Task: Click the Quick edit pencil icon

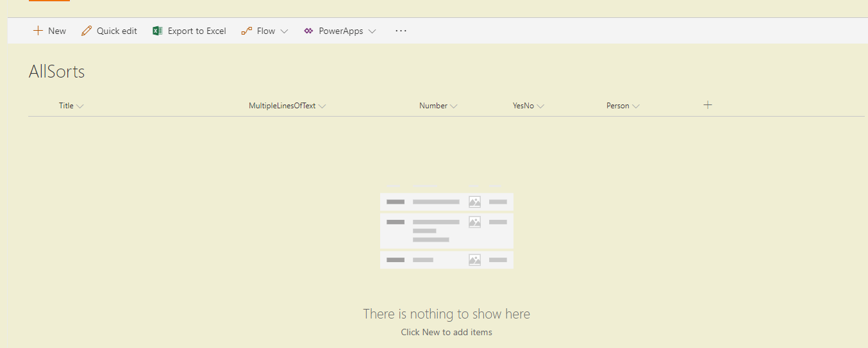Action: click(87, 31)
